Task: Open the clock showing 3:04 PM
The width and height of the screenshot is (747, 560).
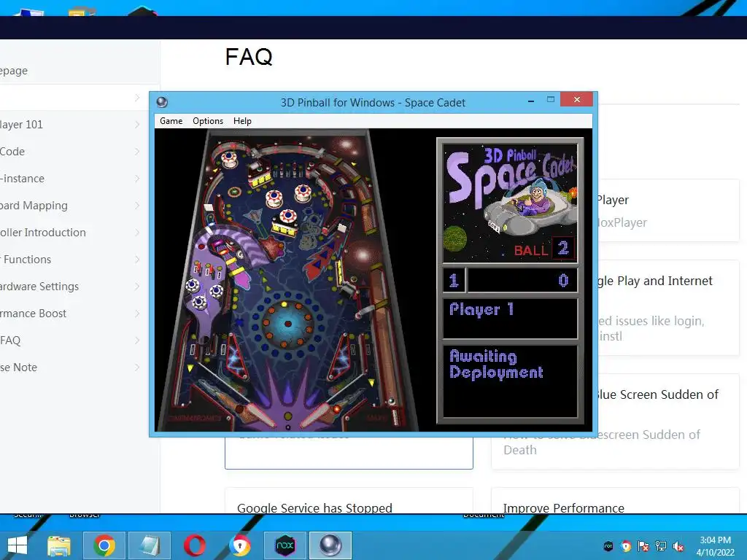Action: coord(715,545)
